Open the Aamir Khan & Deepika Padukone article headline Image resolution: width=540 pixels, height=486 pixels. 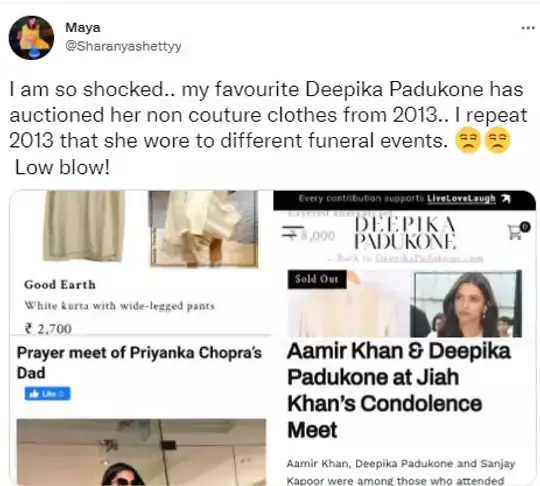(x=399, y=390)
